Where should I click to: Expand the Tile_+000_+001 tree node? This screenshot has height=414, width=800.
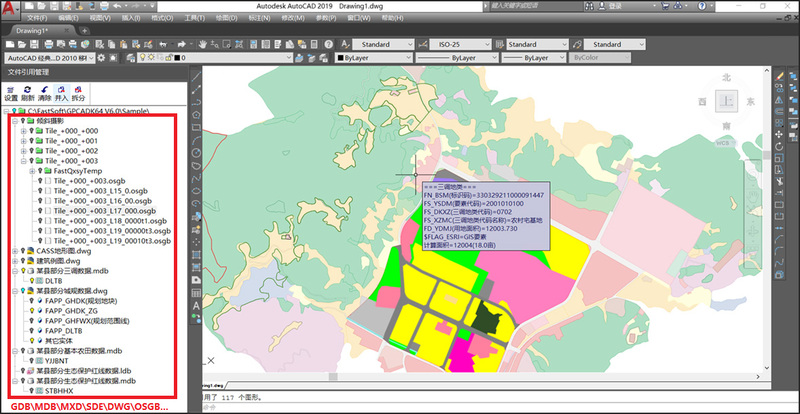click(x=23, y=141)
